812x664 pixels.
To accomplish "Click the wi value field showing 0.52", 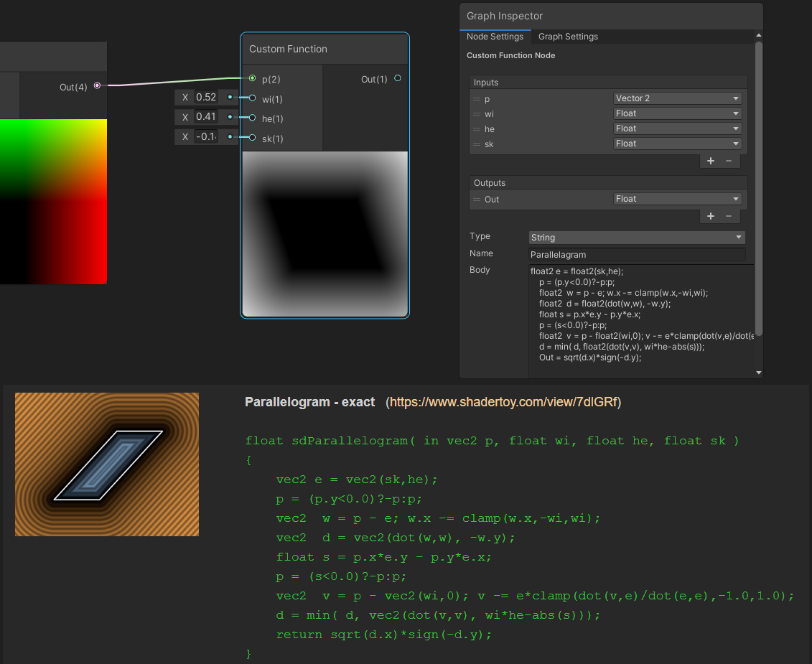I will 206,97.
